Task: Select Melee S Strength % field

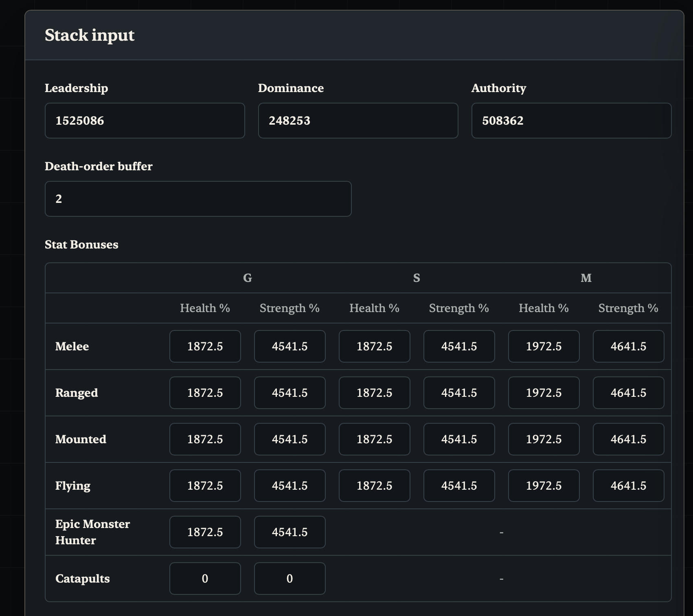Action: (x=459, y=346)
